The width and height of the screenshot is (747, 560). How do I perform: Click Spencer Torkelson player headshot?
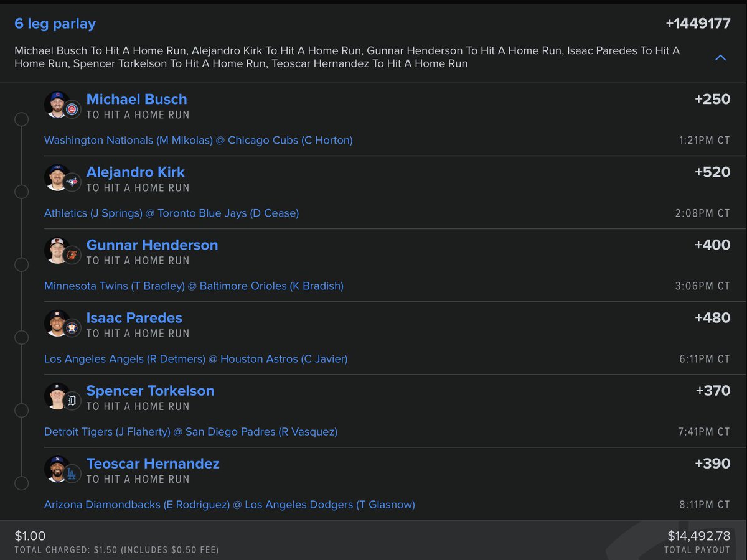click(x=57, y=396)
